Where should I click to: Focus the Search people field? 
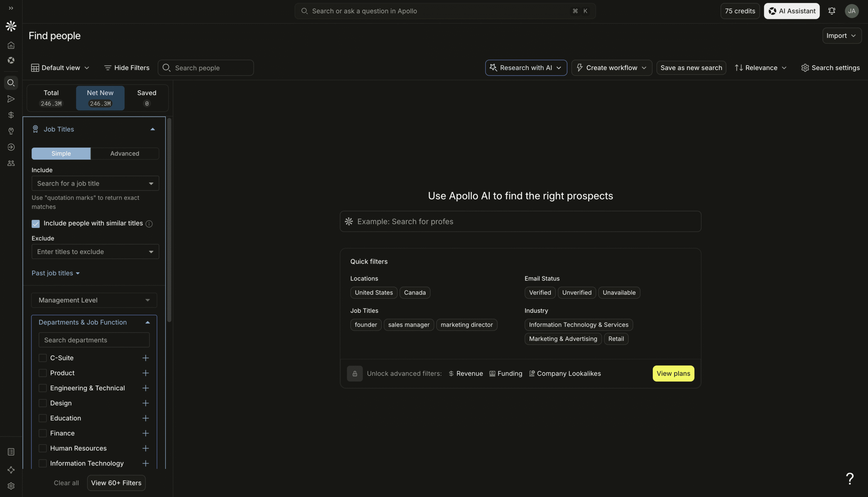[x=206, y=67]
